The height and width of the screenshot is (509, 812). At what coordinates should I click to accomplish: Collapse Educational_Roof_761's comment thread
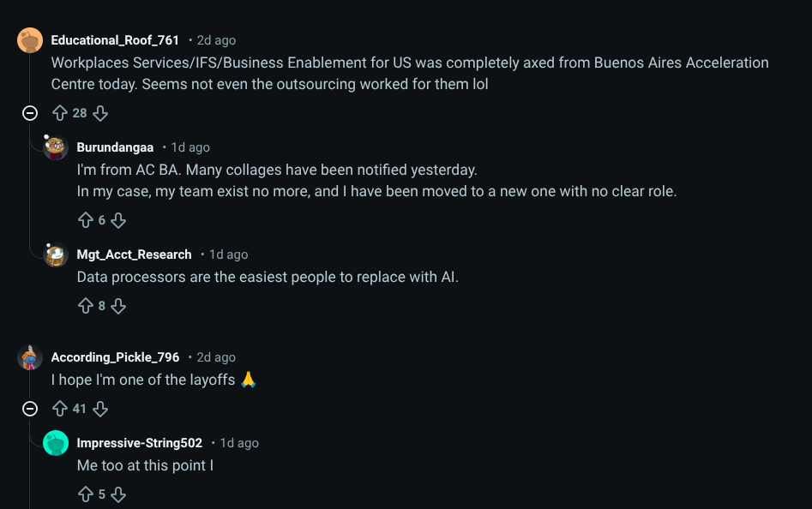[30, 113]
